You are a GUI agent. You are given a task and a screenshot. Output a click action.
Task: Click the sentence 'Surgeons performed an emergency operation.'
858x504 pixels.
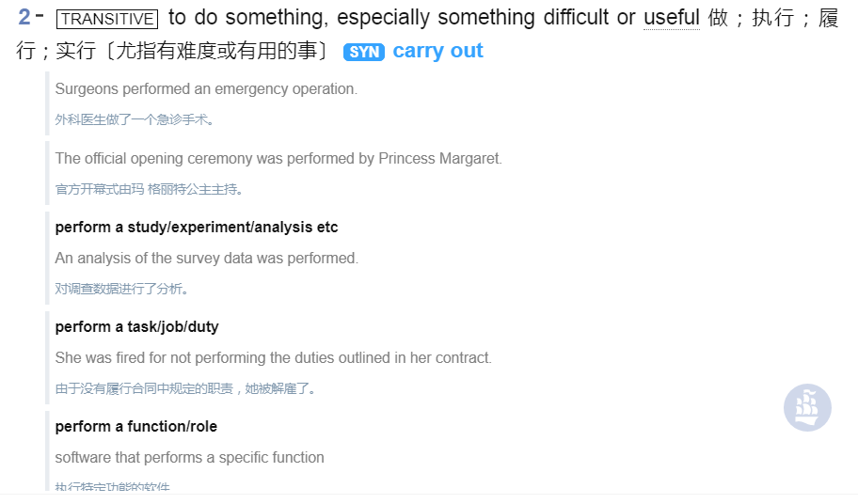pyautogui.click(x=206, y=89)
